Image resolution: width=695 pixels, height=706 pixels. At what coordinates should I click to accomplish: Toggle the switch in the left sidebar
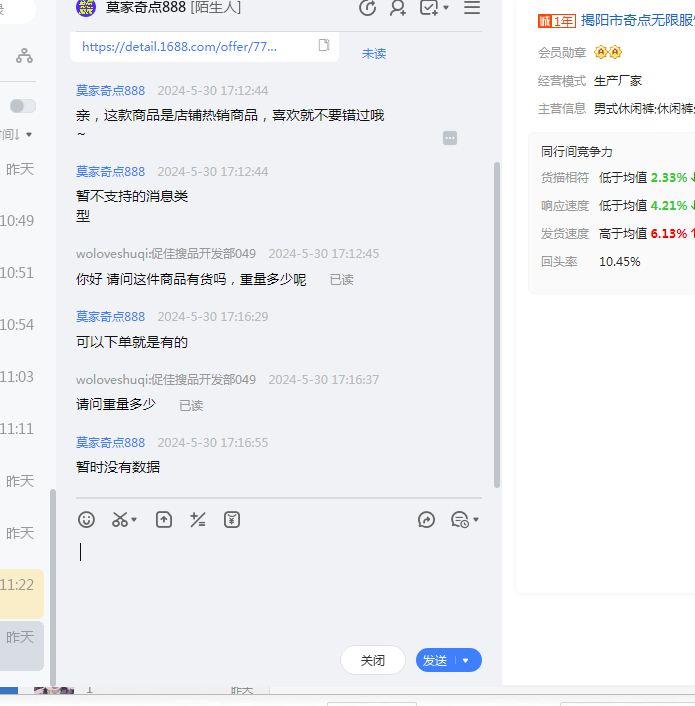[23, 106]
